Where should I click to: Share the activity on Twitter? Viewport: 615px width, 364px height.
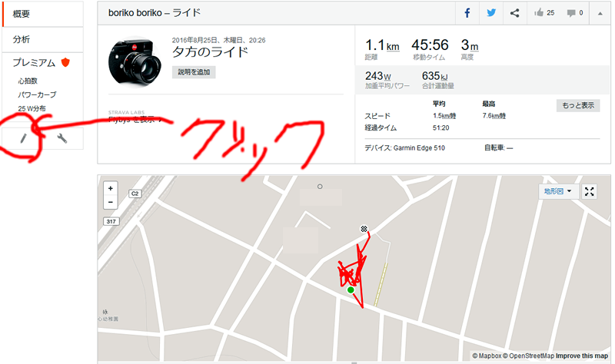[x=491, y=13]
